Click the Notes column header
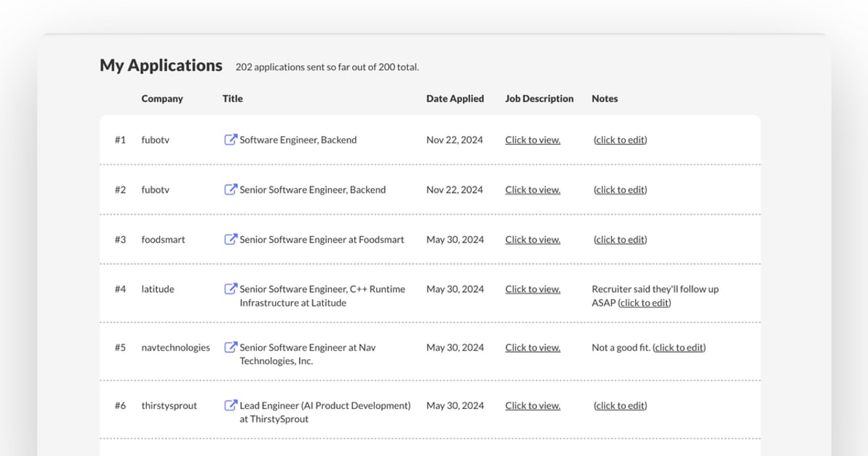This screenshot has height=456, width=868. pyautogui.click(x=605, y=98)
